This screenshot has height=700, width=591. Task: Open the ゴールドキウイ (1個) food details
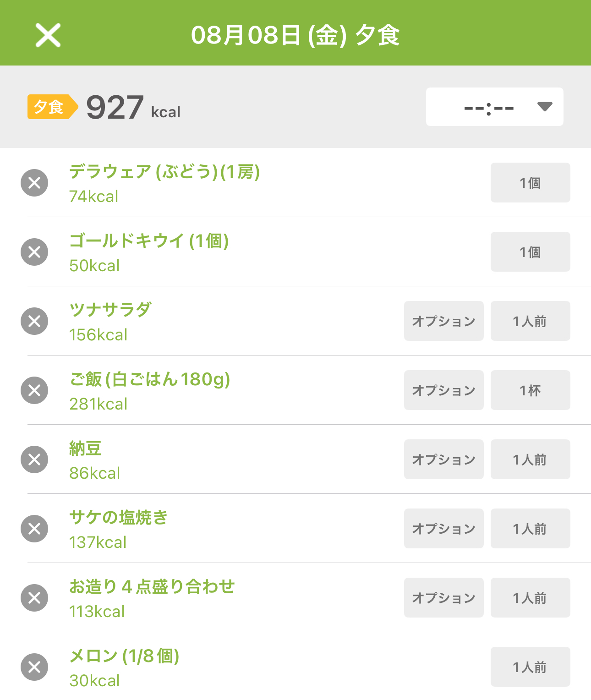(149, 241)
